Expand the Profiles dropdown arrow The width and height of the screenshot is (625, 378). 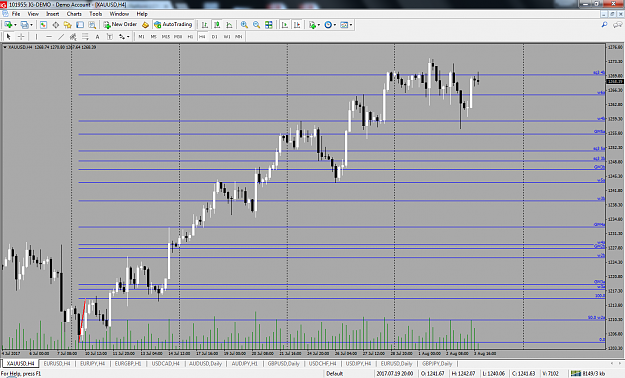pyautogui.click(x=31, y=25)
